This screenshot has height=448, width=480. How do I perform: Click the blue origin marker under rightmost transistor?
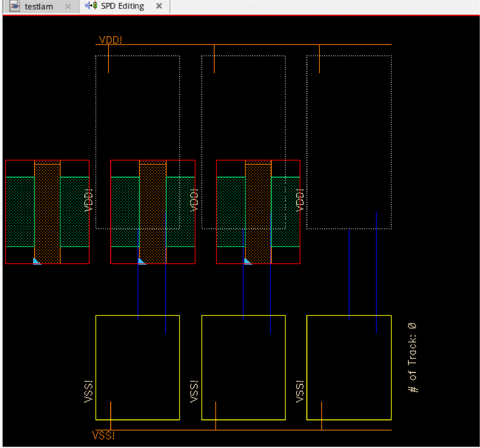point(247,261)
